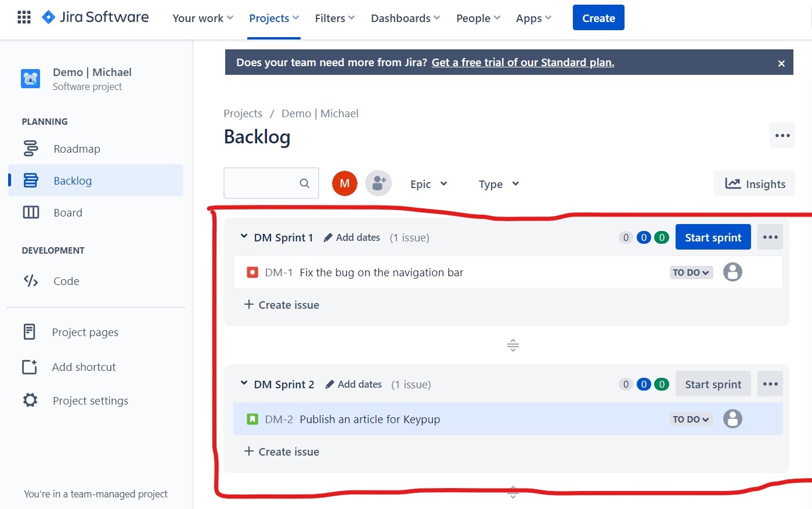The width and height of the screenshot is (812, 509).
Task: Click the Start sprint button for DM Sprint 1
Action: point(713,237)
